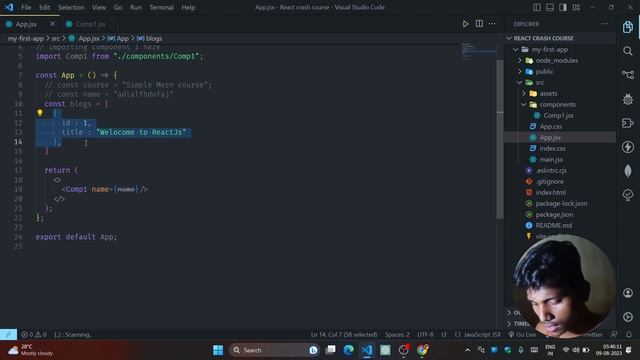The width and height of the screenshot is (640, 360).
Task: Click the taskbar Search box
Action: point(274,350)
